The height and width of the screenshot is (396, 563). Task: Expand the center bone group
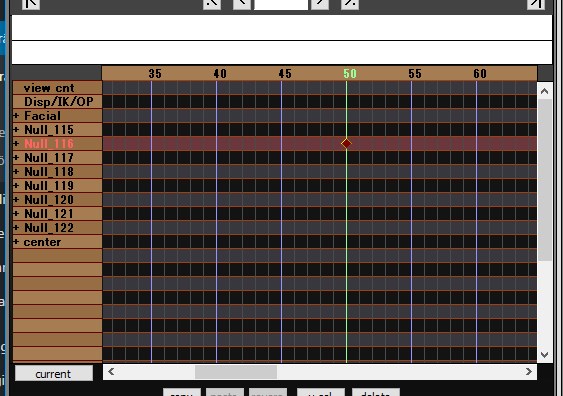tap(16, 242)
